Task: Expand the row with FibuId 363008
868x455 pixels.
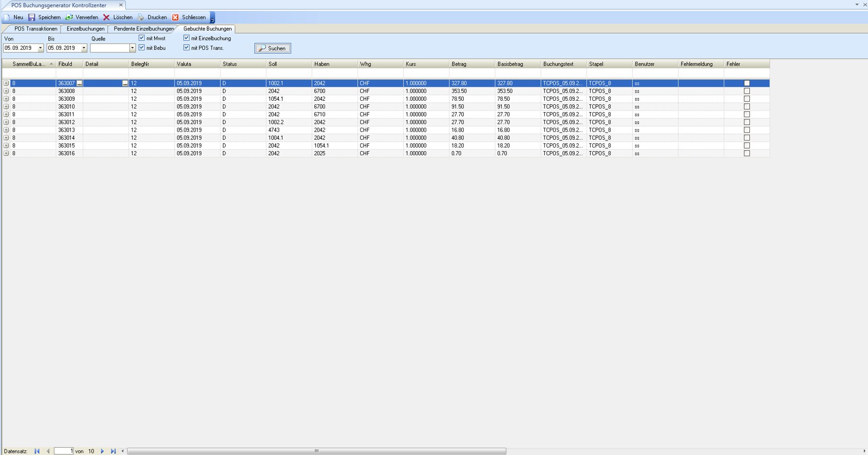Action: click(6, 91)
